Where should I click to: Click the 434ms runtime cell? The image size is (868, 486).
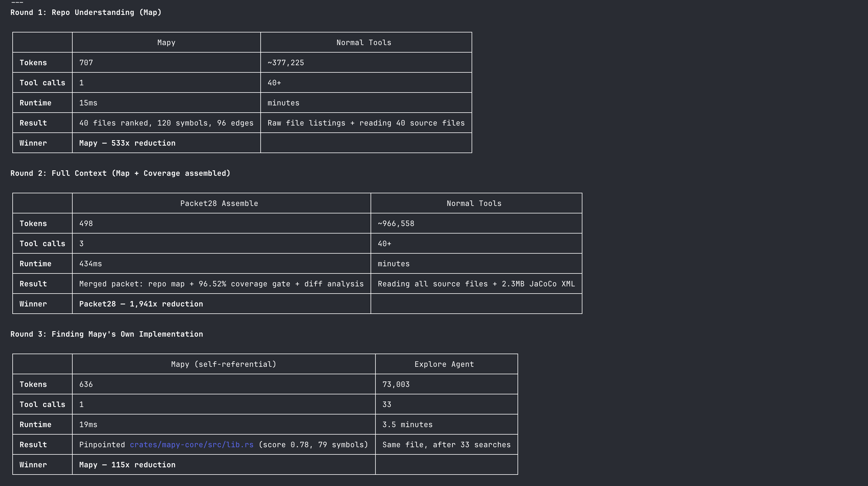pos(91,263)
